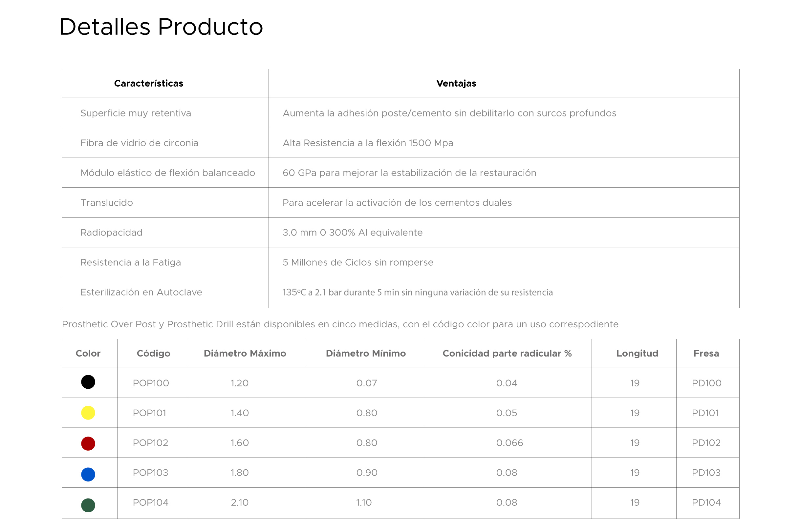Click the black color dot for POP100
This screenshot has height=532, width=801.
[88, 382]
